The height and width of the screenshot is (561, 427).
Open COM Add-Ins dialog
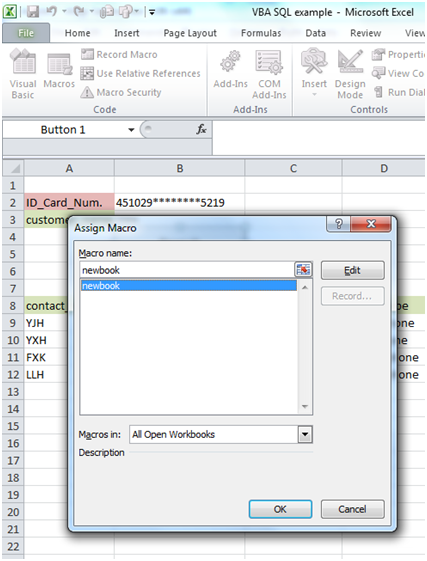tap(269, 74)
